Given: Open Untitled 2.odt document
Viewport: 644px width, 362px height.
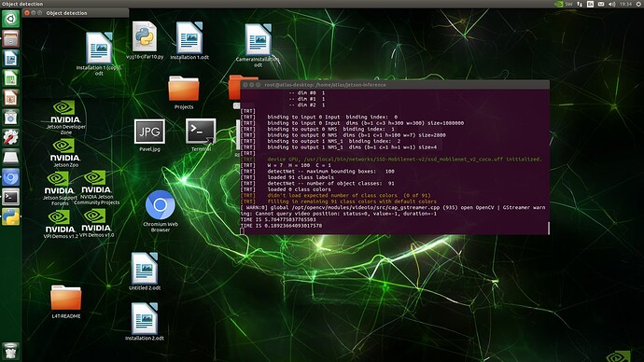Looking at the screenshot, I should click(x=145, y=271).
